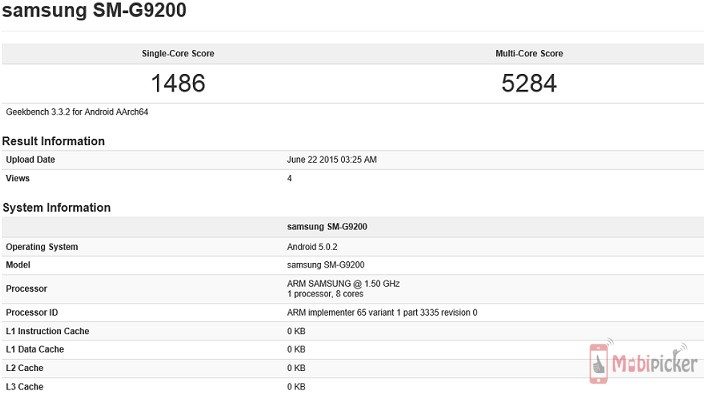Screen dimensions: 704x394
Task: Select the Views row label
Action: tap(18, 178)
